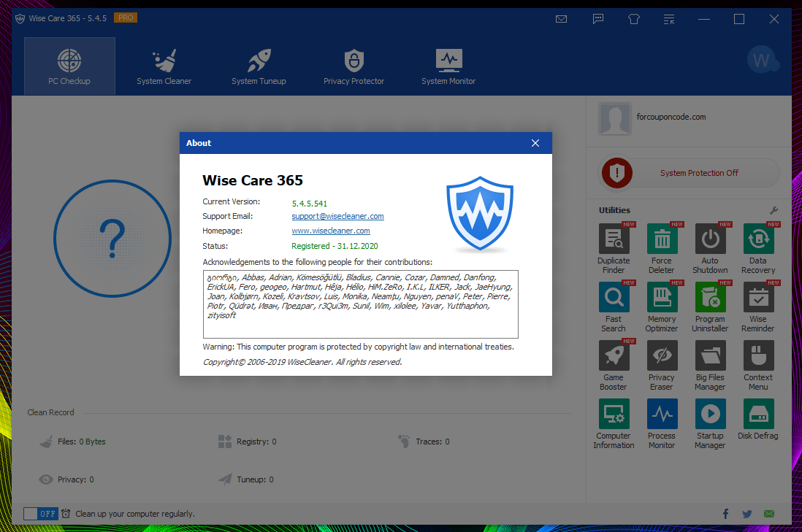Open the Startup Manager utility

(x=710, y=424)
